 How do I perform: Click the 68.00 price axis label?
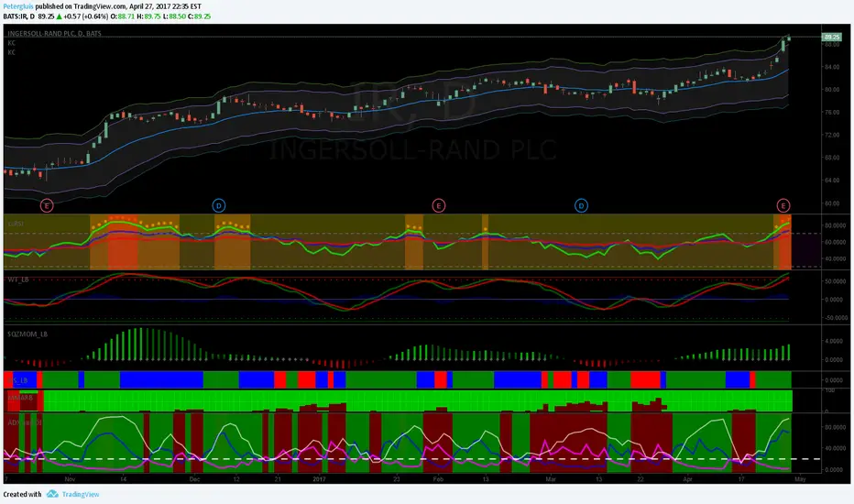coord(832,158)
